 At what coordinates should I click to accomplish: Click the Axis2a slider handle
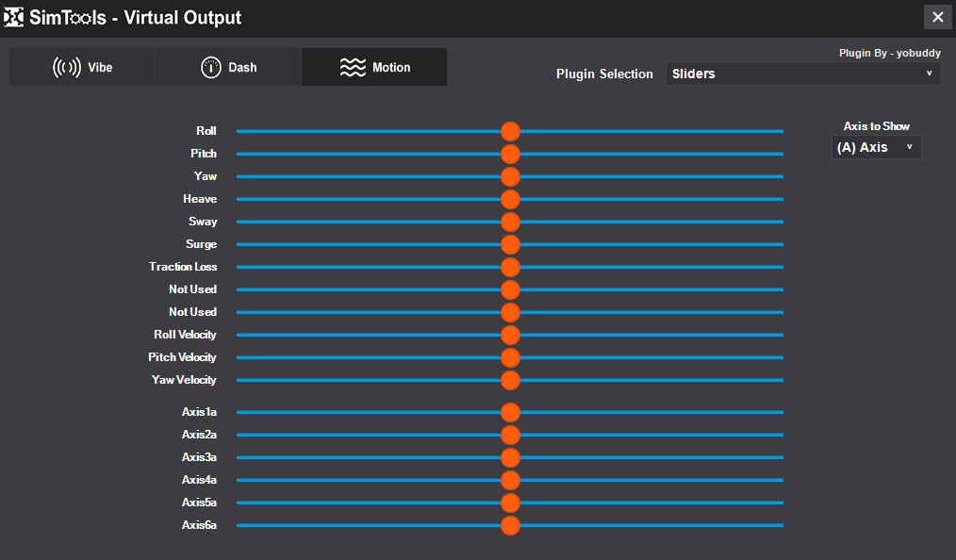510,435
